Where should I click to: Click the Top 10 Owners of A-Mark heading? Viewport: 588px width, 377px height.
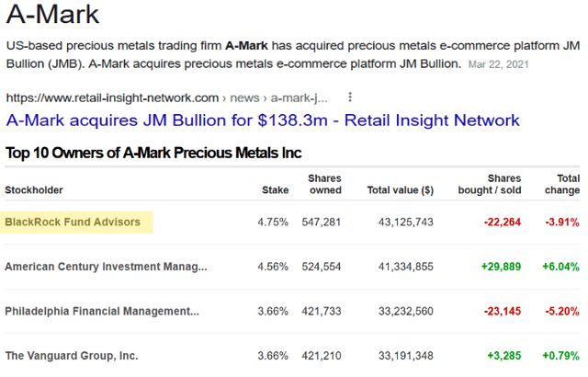[153, 153]
